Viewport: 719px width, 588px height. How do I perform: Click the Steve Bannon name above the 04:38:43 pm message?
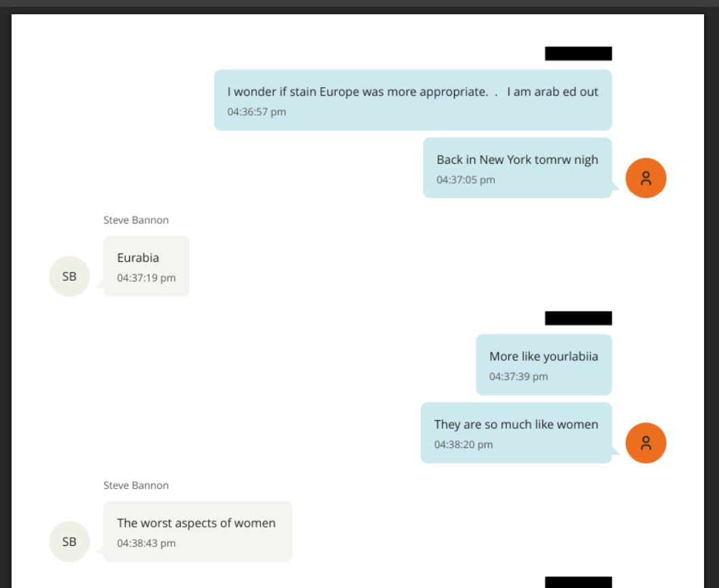(x=136, y=485)
